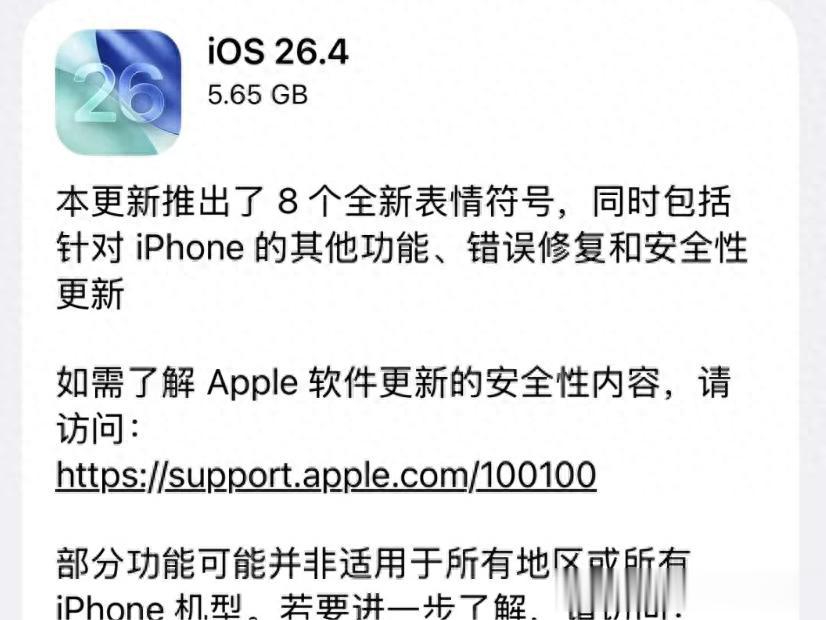This screenshot has height=620, width=826.
Task: Tap the iOS 26 update icon
Action: 118,92
